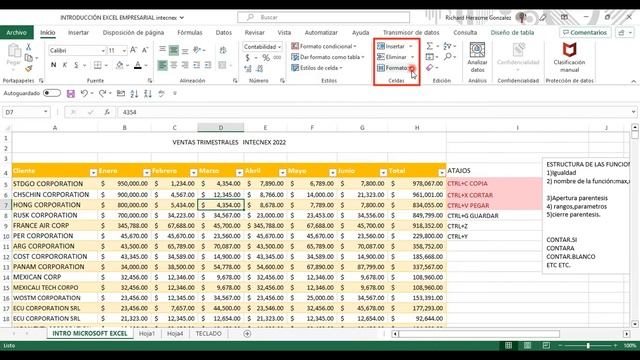Switch to the Datos ribbon tab

point(224,33)
